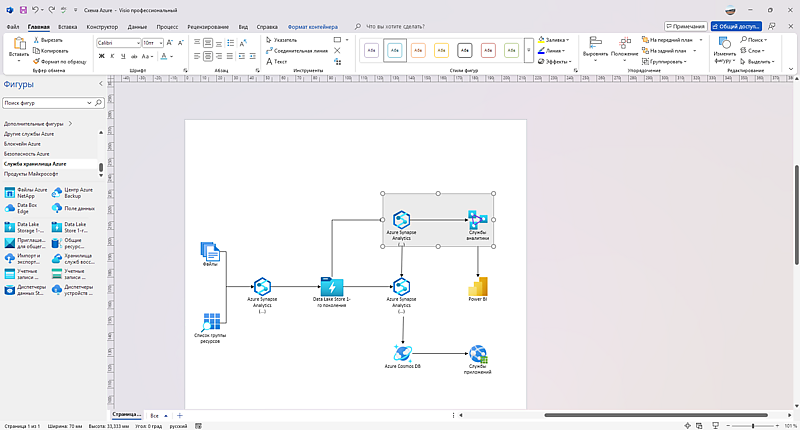Screen dimensions: 800x430
Task: Click the На задний план button
Action: 664,50
